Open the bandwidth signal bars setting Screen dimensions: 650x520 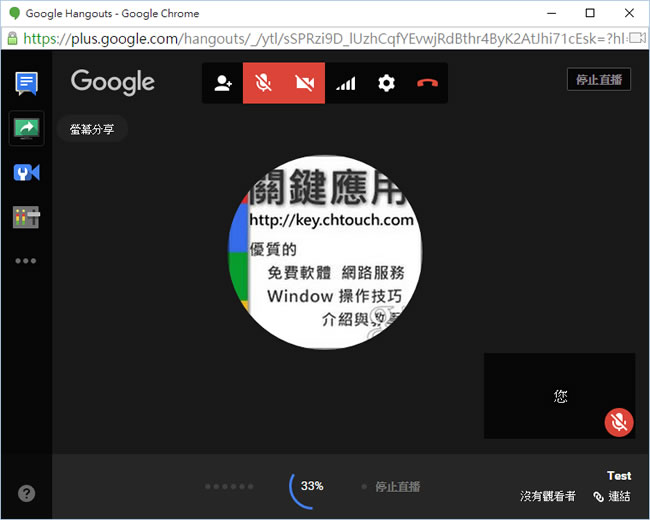(x=346, y=83)
